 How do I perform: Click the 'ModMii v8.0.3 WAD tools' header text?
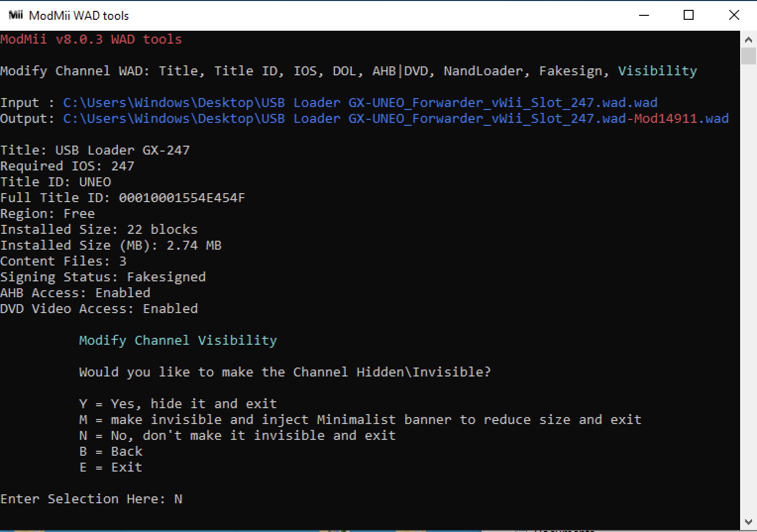(x=91, y=39)
